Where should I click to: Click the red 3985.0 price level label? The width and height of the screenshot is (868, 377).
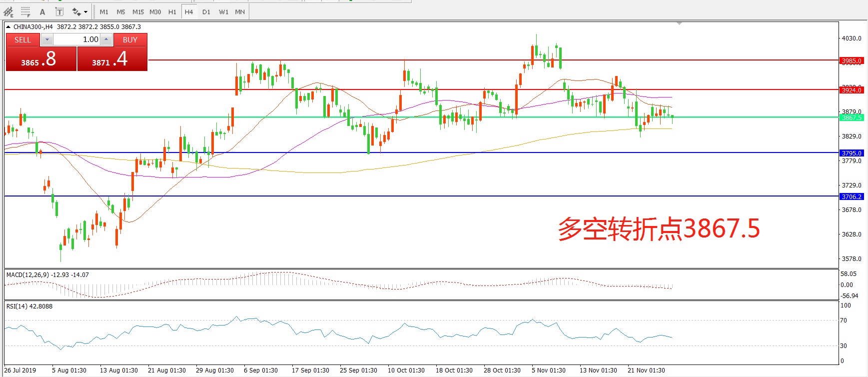point(852,61)
